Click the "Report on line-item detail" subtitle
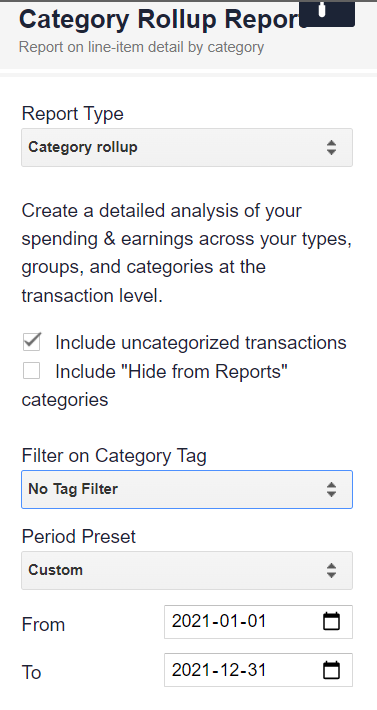 141,47
